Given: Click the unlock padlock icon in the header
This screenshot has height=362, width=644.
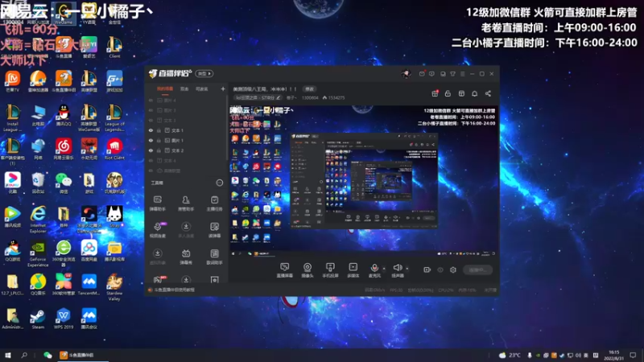Looking at the screenshot, I should tap(448, 93).
